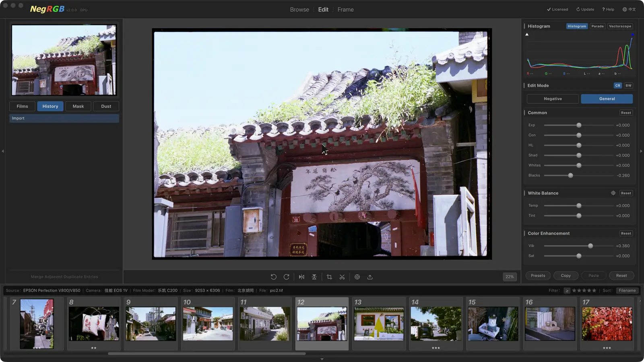Switch to the Browse tab
The image size is (644, 362).
click(x=299, y=10)
